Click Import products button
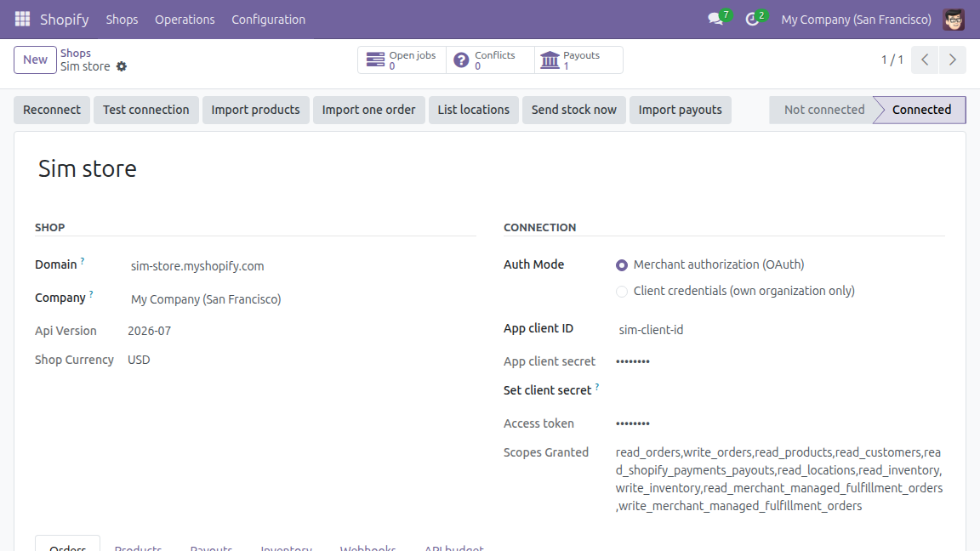Viewport: 980px width, 551px height. click(255, 110)
